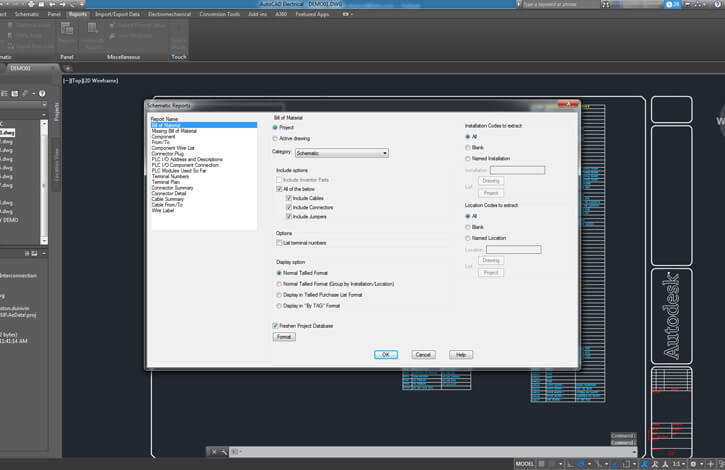The height and width of the screenshot is (470, 725).
Task: Click command line close X icon
Action: pos(214,452)
